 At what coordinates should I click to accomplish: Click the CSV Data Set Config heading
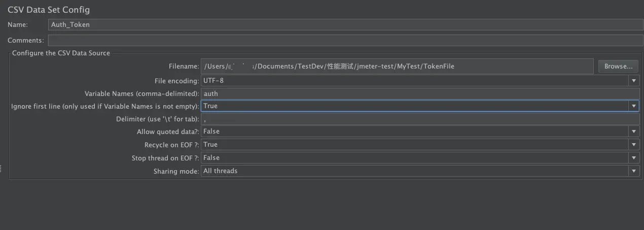pos(49,9)
